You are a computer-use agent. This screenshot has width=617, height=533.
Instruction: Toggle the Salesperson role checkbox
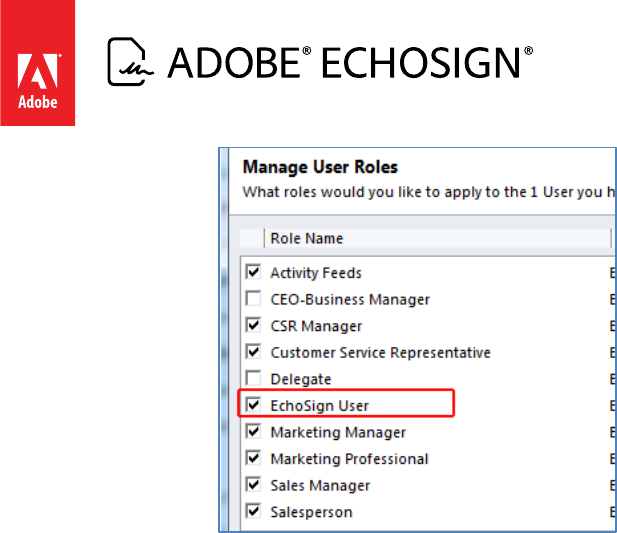253,512
